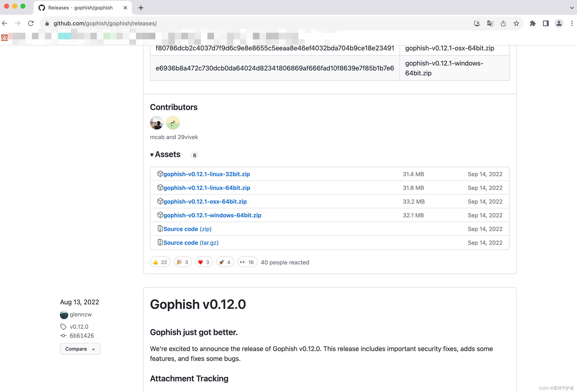
Task: Open the Chrome profile avatar
Action: 559,23
